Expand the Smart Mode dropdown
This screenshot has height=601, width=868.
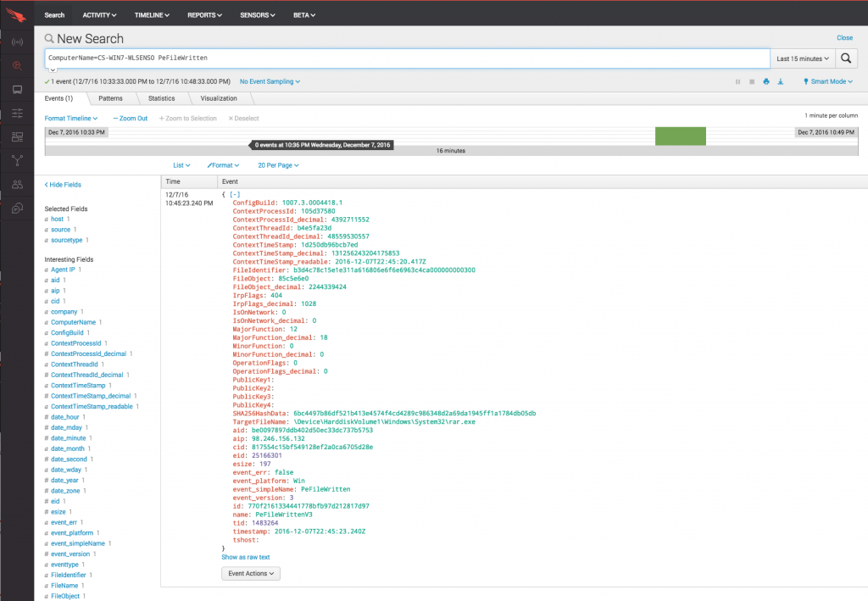point(827,82)
